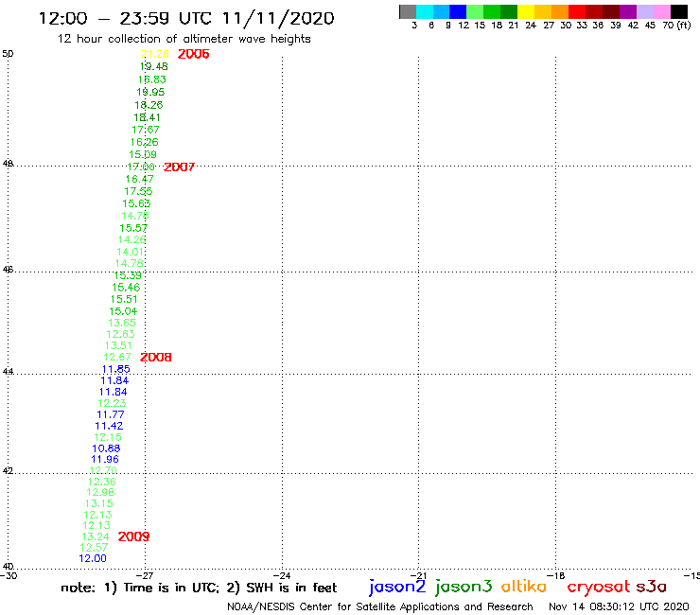Click the purple swatch in the color legend
This screenshot has width=700, height=615.
(628, 12)
